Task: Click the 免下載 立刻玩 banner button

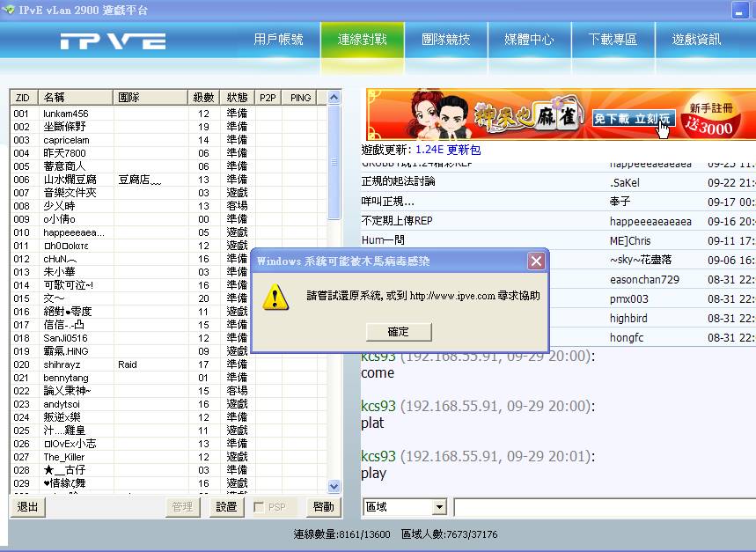Action: click(x=633, y=119)
